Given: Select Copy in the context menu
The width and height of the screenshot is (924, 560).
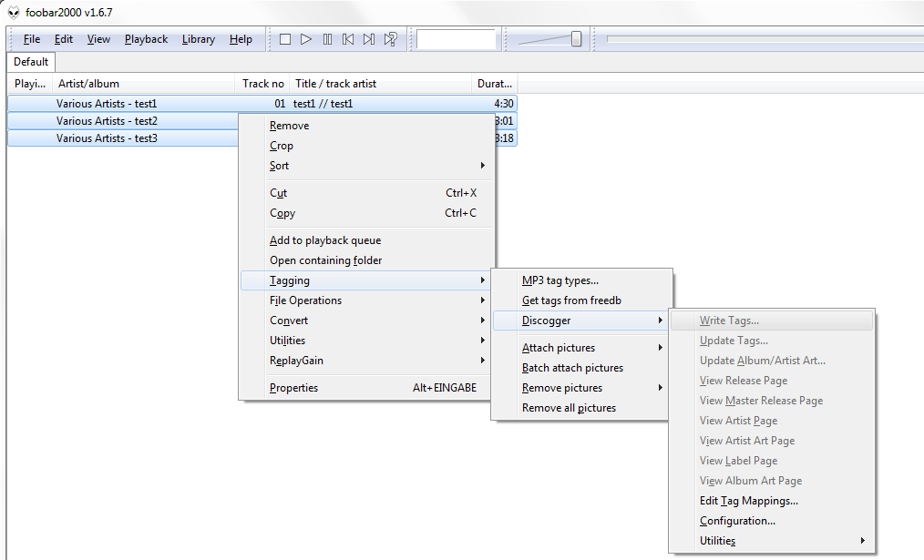Looking at the screenshot, I should [x=365, y=213].
